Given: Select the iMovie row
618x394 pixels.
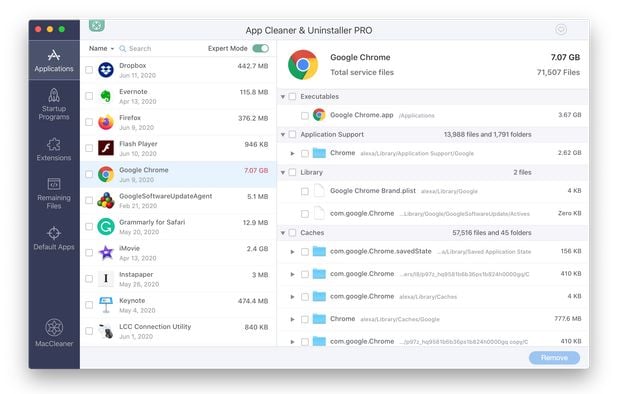Looking at the screenshot, I should click(178, 253).
